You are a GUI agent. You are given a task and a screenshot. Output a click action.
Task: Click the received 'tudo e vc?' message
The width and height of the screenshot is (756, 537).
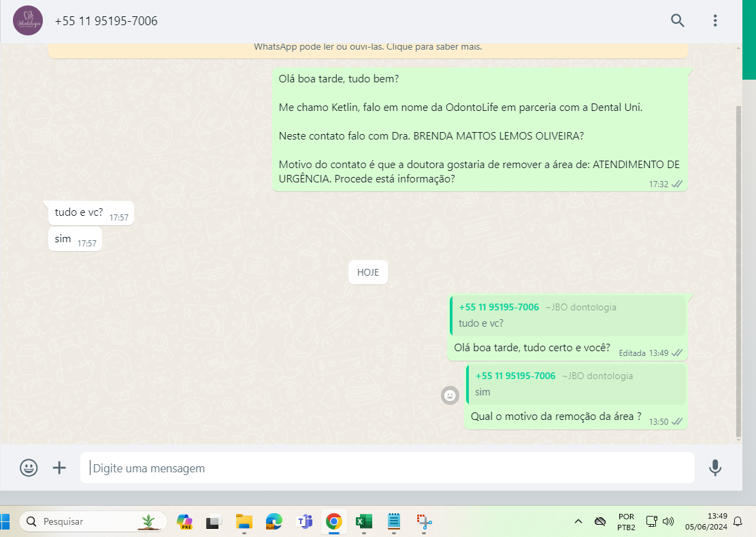[x=91, y=212]
